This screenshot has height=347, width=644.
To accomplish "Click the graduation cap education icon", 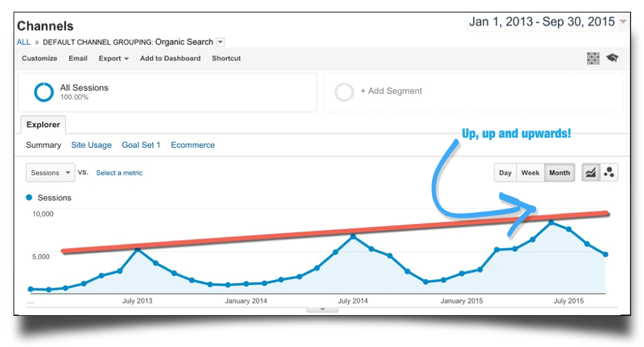I will pos(612,58).
